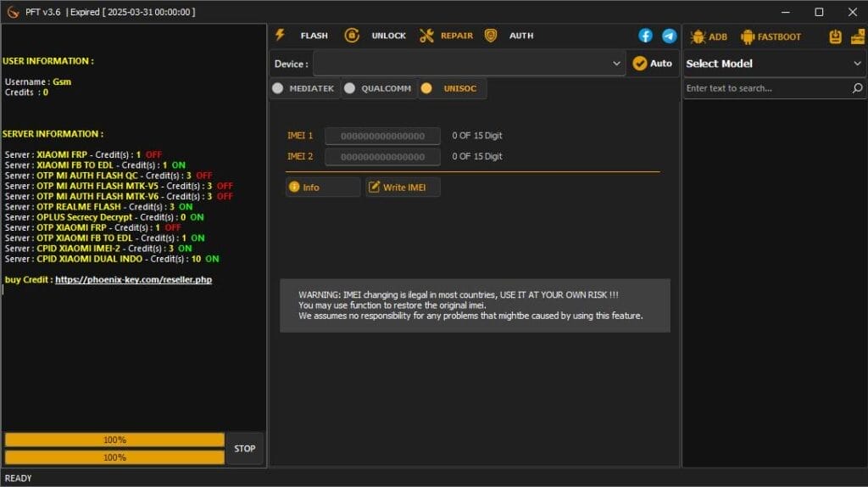Focus the IMEI 2 input field
Image resolution: width=868 pixels, height=487 pixels.
pyautogui.click(x=382, y=157)
